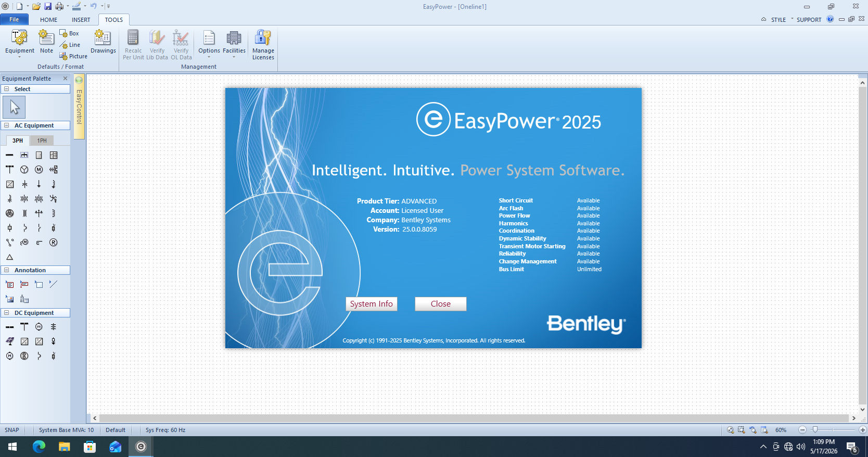The image size is (868, 457).
Task: Switch to the HOME ribbon tab
Action: 49,20
